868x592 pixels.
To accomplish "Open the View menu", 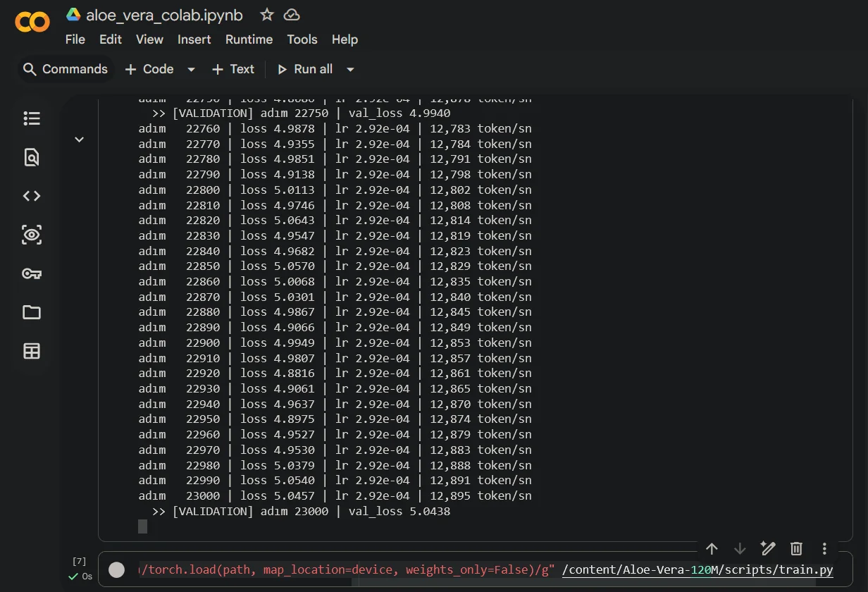I will pyautogui.click(x=149, y=39).
